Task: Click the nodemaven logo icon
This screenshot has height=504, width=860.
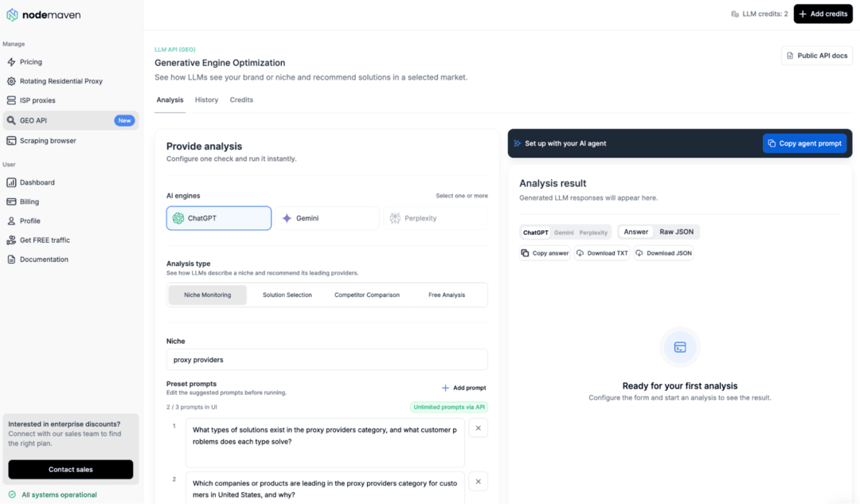Action: 12,15
